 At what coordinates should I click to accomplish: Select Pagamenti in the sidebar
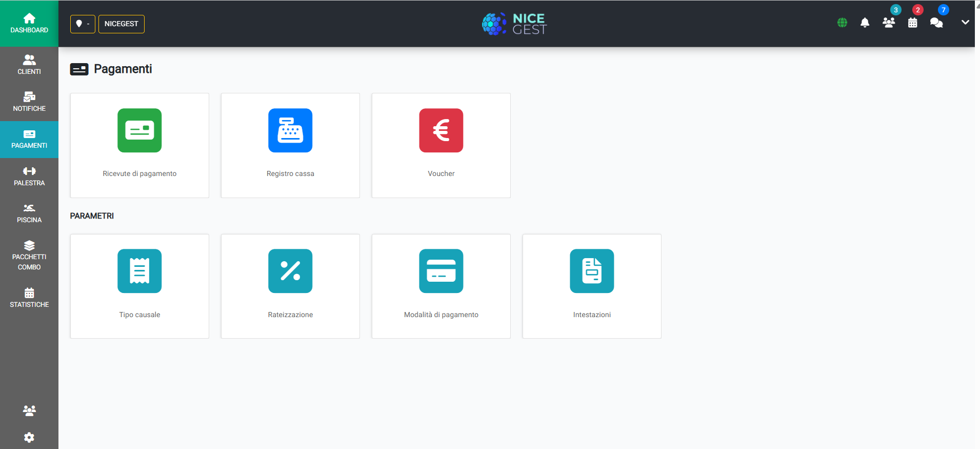coord(29,140)
